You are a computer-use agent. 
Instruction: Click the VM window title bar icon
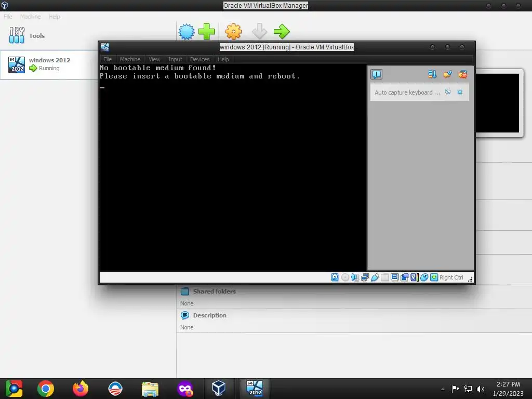105,47
